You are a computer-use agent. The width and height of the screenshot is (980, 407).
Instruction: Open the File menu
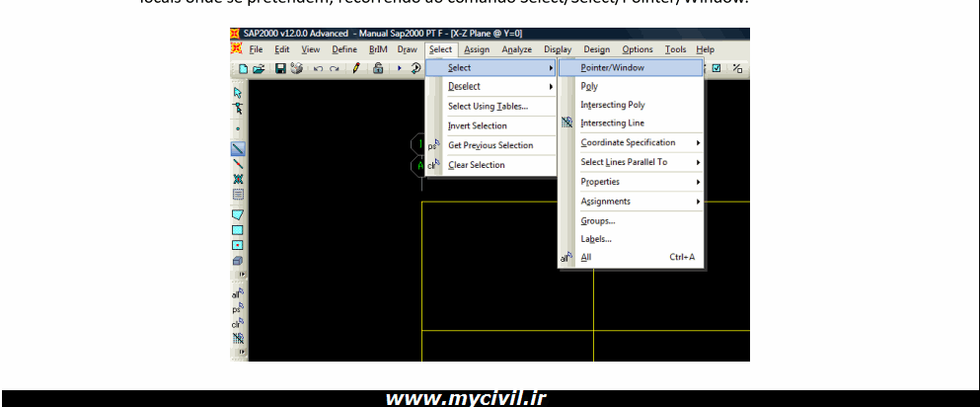tap(257, 49)
